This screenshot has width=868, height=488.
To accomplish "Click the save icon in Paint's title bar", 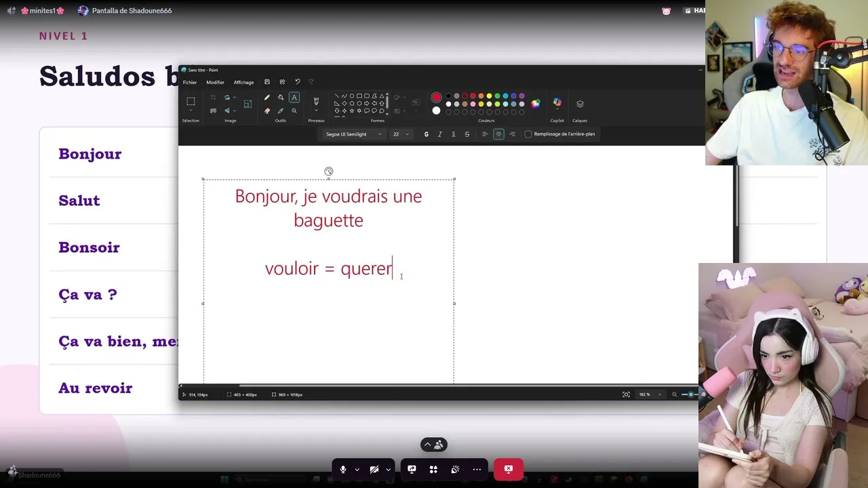I will coord(267,82).
